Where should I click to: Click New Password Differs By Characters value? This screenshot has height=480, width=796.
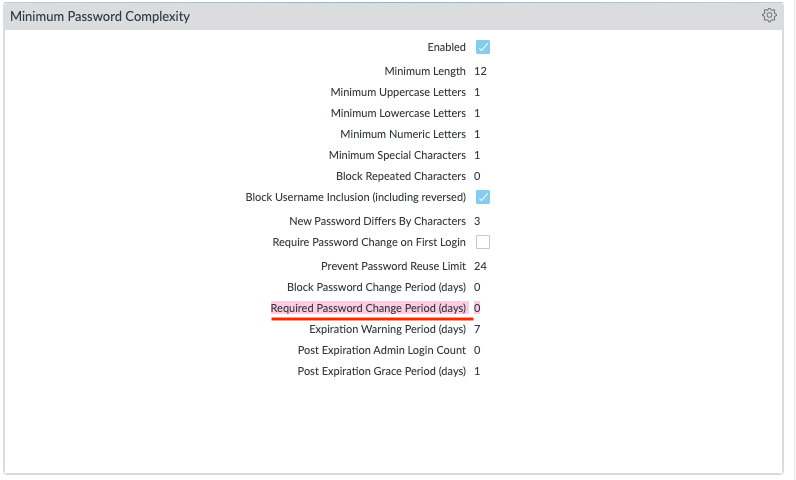pos(477,221)
